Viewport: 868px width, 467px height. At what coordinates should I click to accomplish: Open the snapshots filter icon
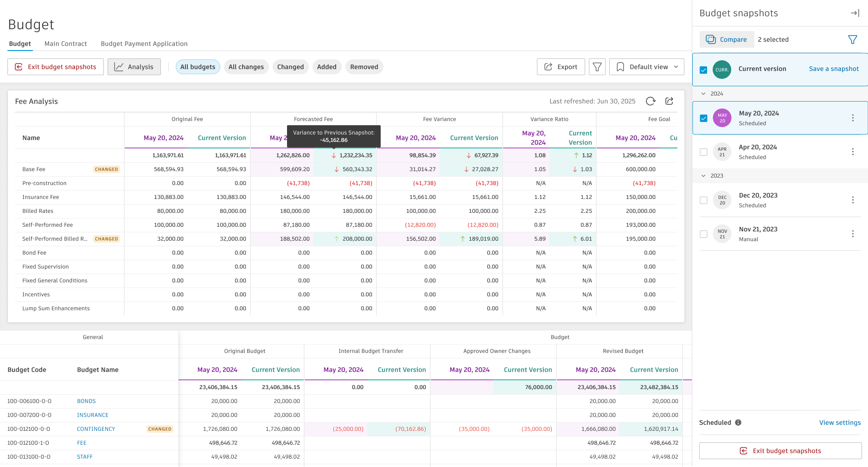[852, 39]
